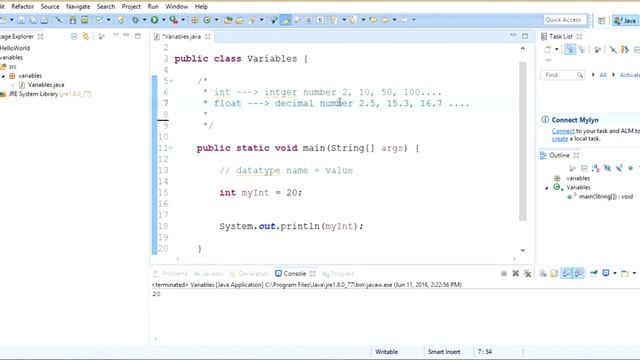Toggle Link with Editor in Package Explorer

(85, 36)
